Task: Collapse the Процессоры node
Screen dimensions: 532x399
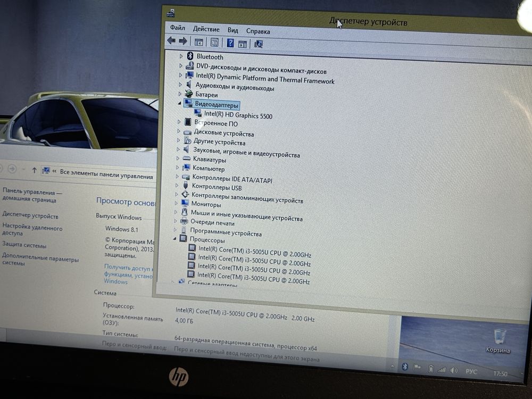Action: coord(174,238)
